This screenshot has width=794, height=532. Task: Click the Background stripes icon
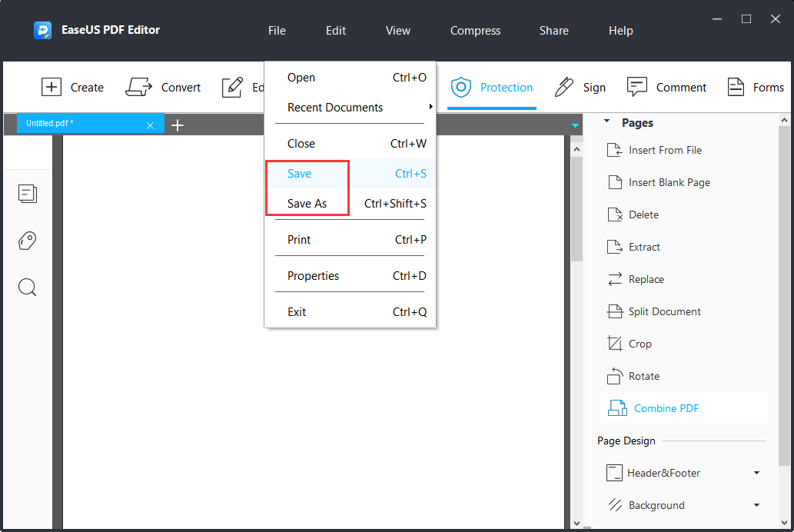pyautogui.click(x=615, y=505)
